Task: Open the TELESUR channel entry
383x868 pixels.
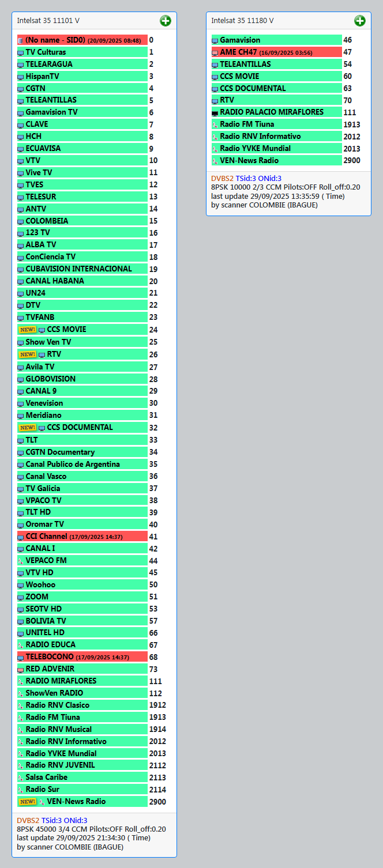Action: point(41,197)
